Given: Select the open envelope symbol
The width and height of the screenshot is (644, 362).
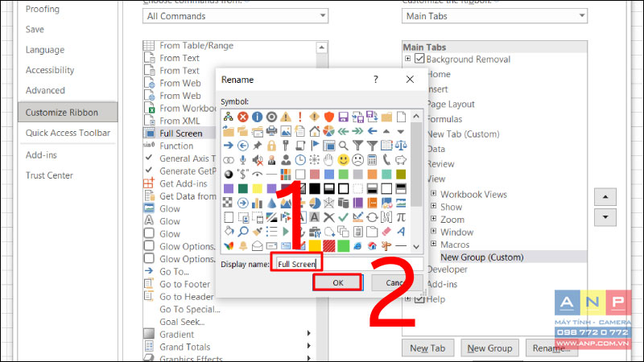Looking at the screenshot, I should (x=257, y=246).
